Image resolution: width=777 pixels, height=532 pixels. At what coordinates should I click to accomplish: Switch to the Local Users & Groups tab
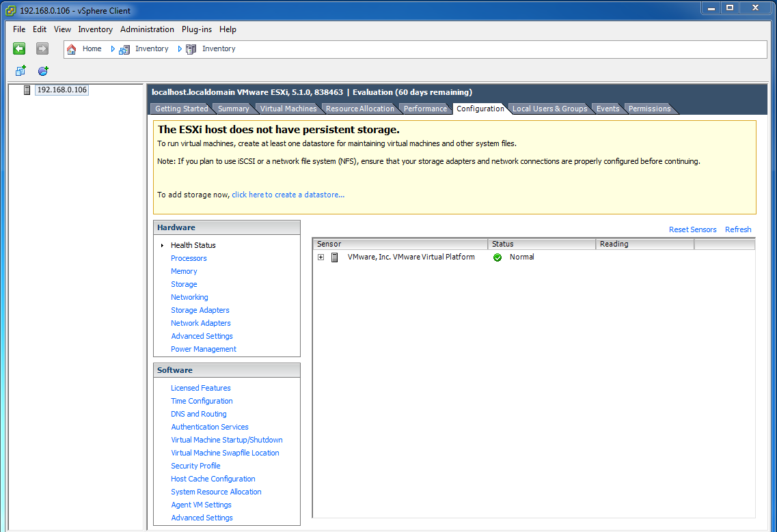click(549, 109)
